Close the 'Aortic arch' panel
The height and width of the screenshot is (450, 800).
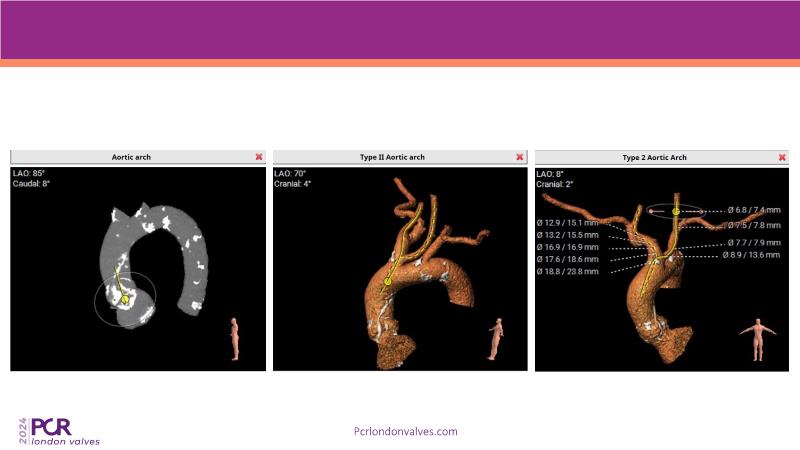click(x=259, y=157)
